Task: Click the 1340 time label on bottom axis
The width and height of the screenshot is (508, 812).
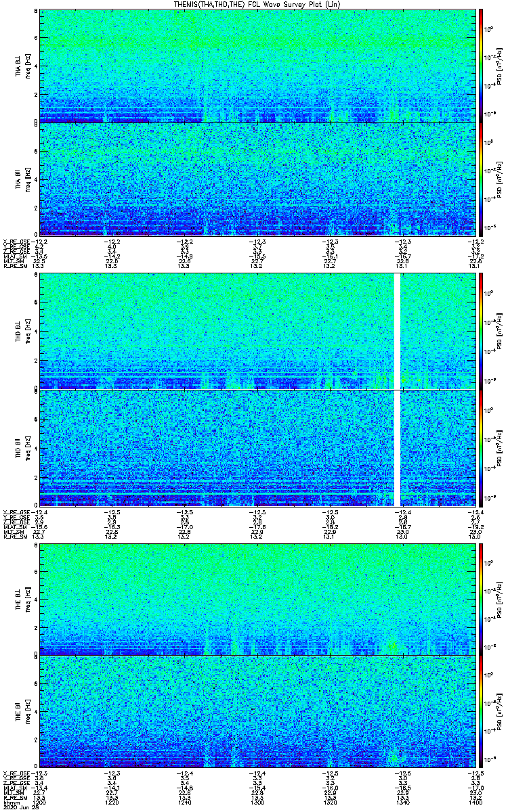Action: 402,802
